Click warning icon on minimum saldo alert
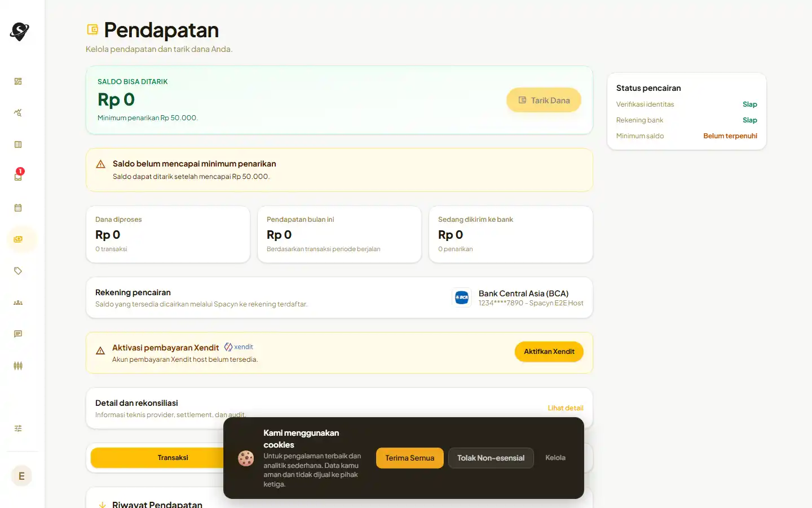Screen dimensions: 812x508 101,164
